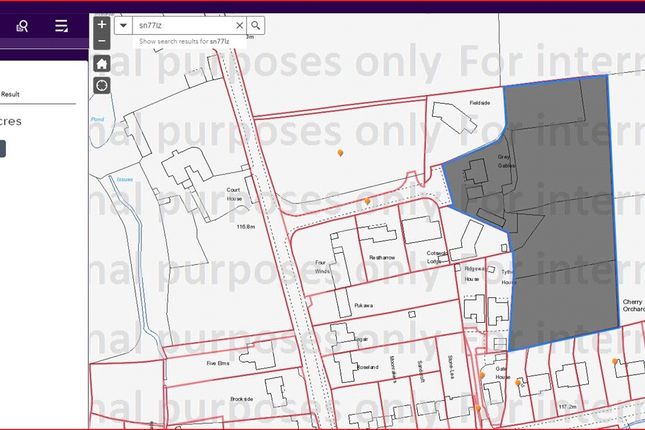Open the search source dropdown arrow
The height and width of the screenshot is (430, 645).
pos(123,25)
